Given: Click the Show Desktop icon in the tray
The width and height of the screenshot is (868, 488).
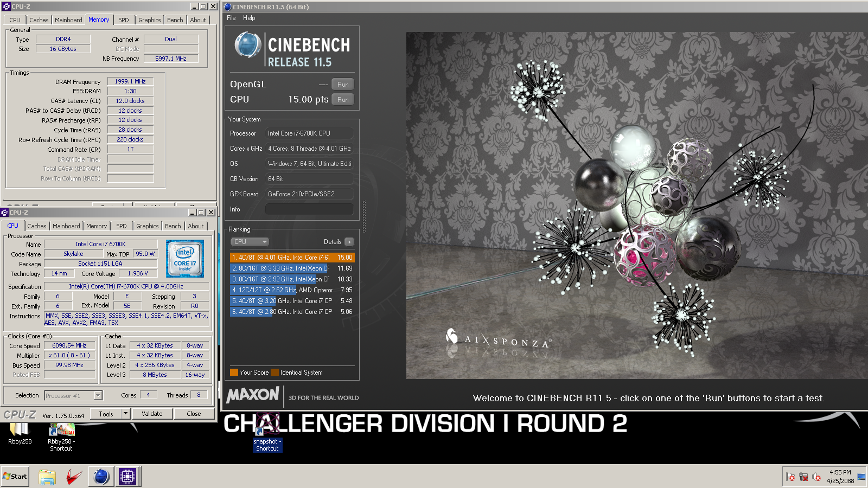Looking at the screenshot, I should pyautogui.click(x=861, y=477).
